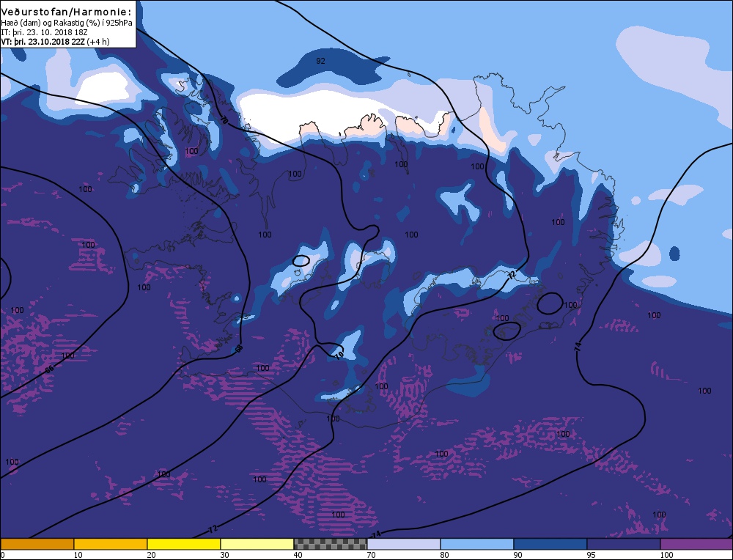
Task: Click the '92' humidity value label
Action: 321,61
